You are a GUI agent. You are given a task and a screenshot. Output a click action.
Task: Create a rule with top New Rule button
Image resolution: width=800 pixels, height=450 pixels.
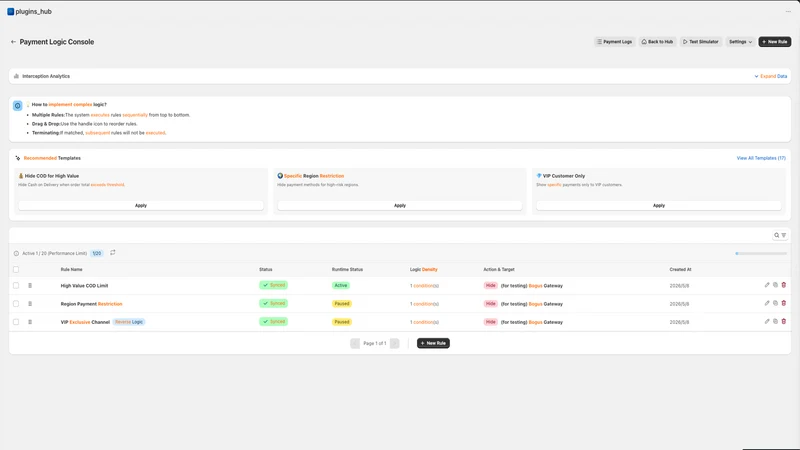pos(774,42)
